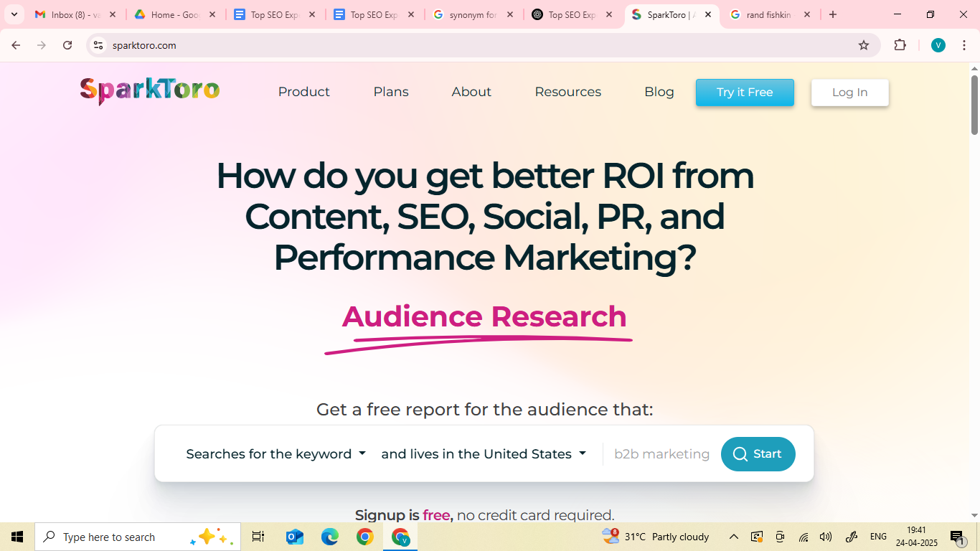Open the volume control in tray

tap(826, 537)
